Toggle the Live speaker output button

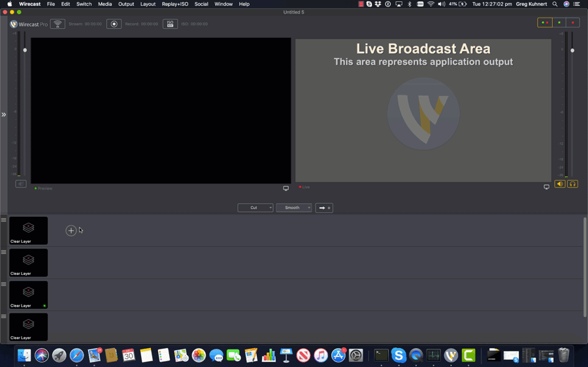coord(560,184)
